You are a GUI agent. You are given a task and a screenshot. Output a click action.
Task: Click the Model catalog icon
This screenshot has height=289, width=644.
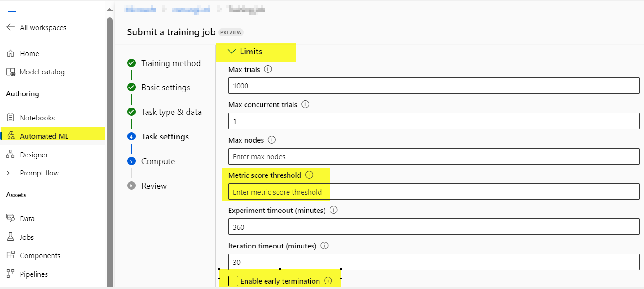point(10,72)
